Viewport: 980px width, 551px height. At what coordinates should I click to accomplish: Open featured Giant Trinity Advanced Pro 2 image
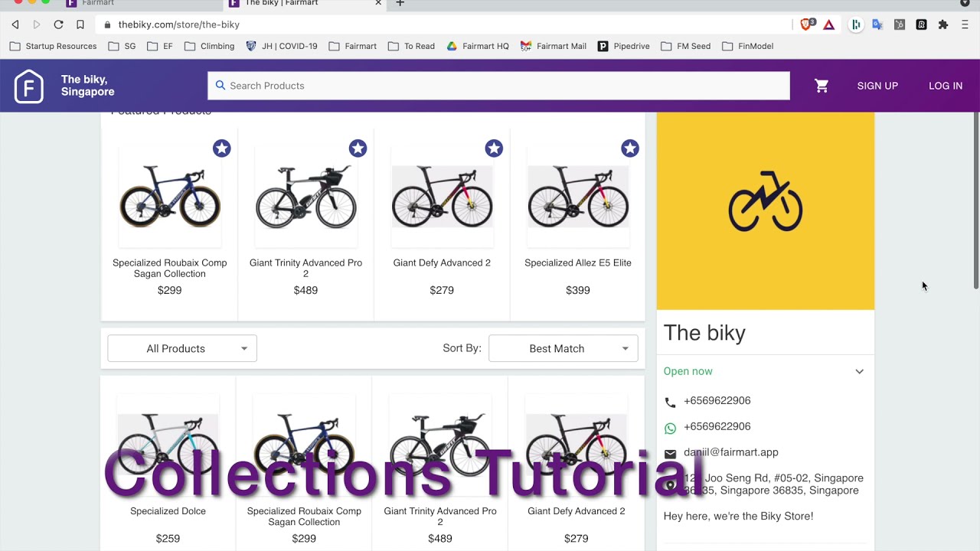[x=305, y=197]
